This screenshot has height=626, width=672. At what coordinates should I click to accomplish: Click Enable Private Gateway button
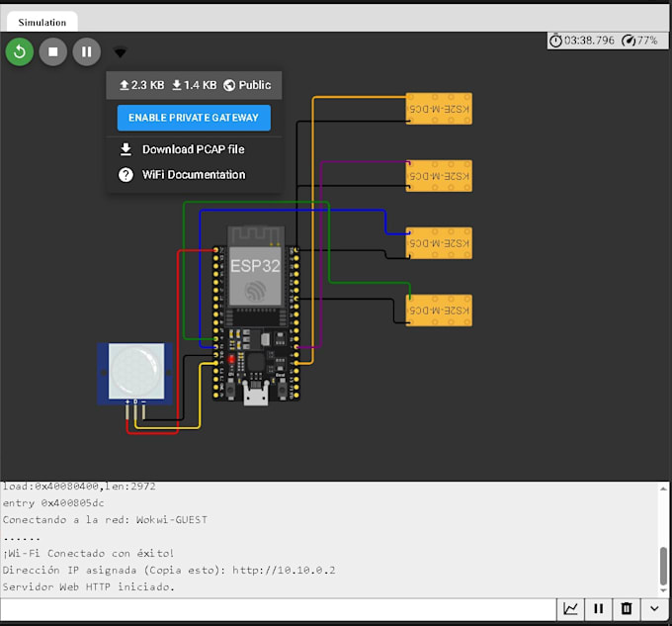pos(194,118)
